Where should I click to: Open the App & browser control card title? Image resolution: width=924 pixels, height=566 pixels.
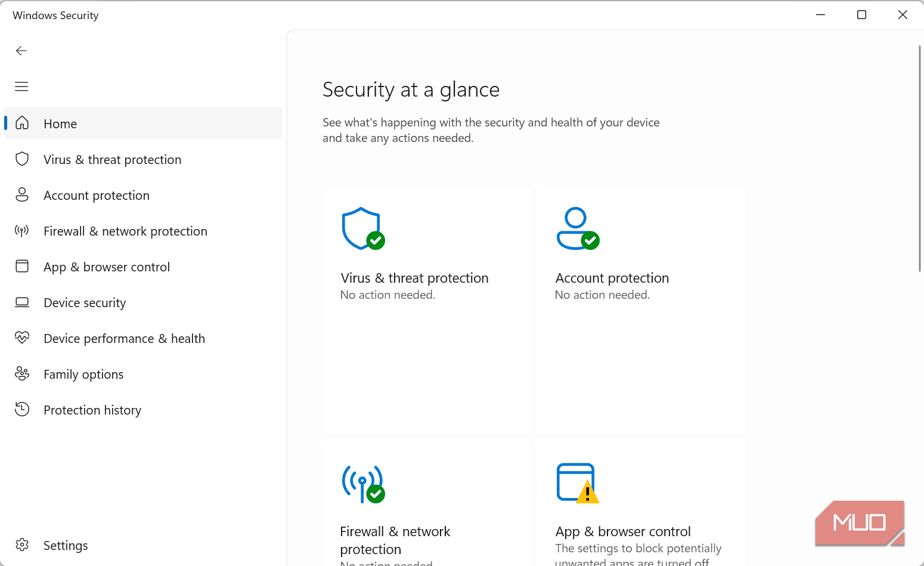(x=623, y=531)
